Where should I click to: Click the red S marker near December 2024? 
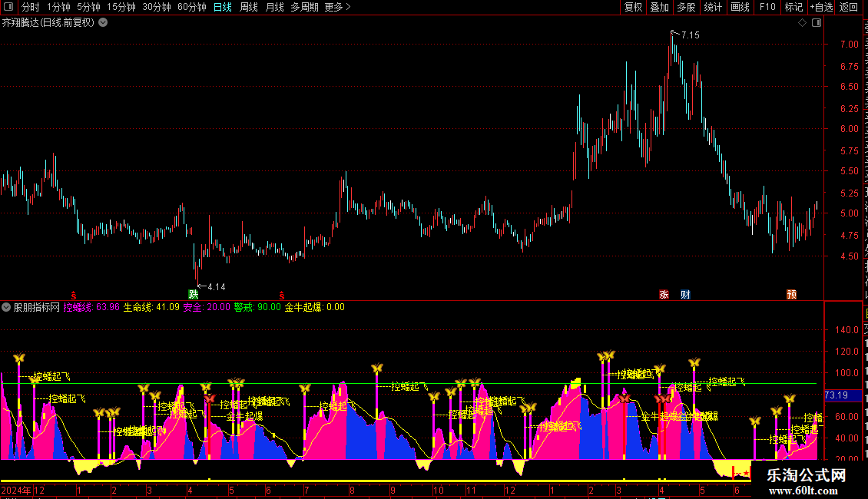point(74,296)
